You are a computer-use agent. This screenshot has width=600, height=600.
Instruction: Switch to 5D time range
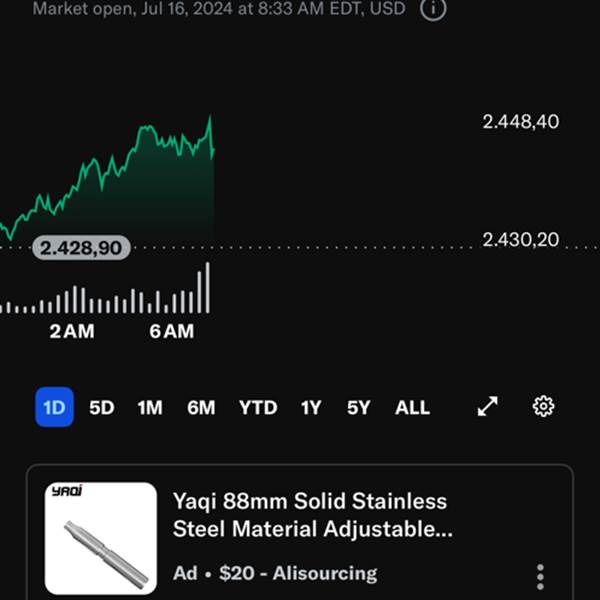[x=102, y=408]
